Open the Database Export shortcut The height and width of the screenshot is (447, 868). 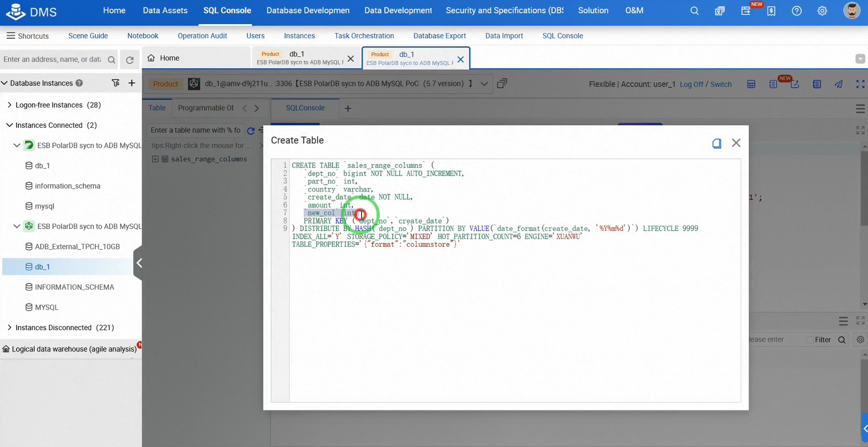[439, 36]
